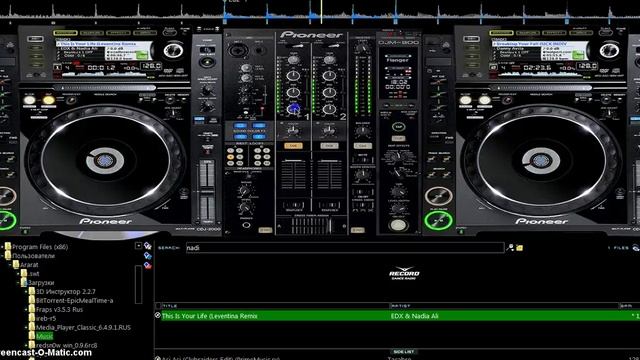Click the left deck white loop IN button
The width and height of the screenshot is (640, 360).
point(29,100)
